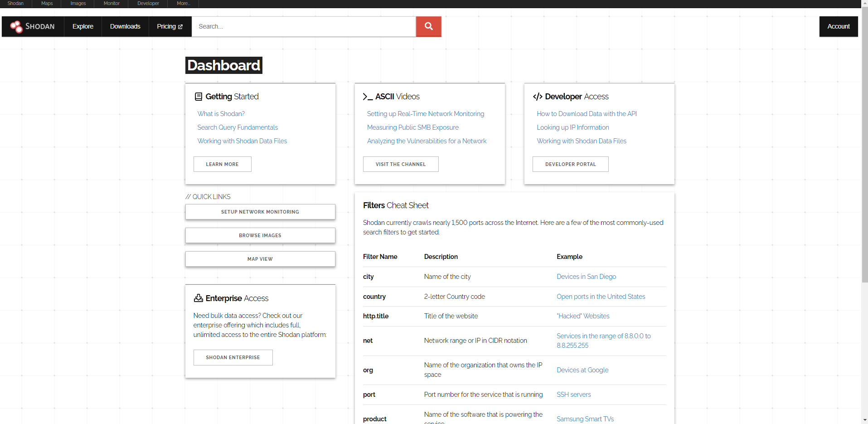Viewport: 868px width, 424px height.
Task: Click the port filter name cell
Action: (x=369, y=395)
